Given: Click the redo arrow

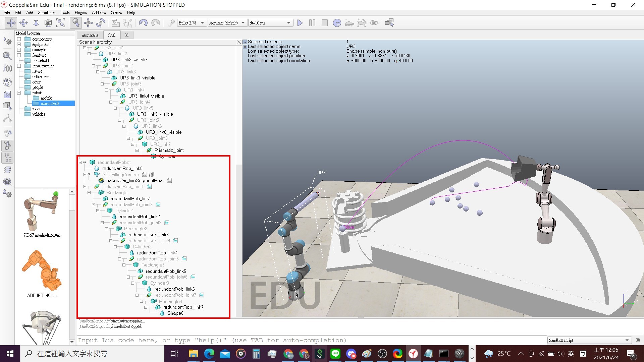Looking at the screenshot, I should [x=156, y=23].
